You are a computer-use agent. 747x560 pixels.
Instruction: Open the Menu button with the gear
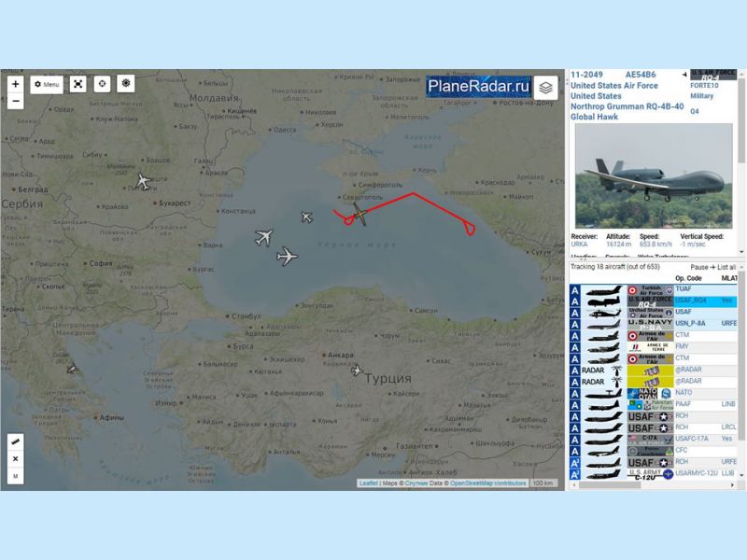click(x=47, y=84)
